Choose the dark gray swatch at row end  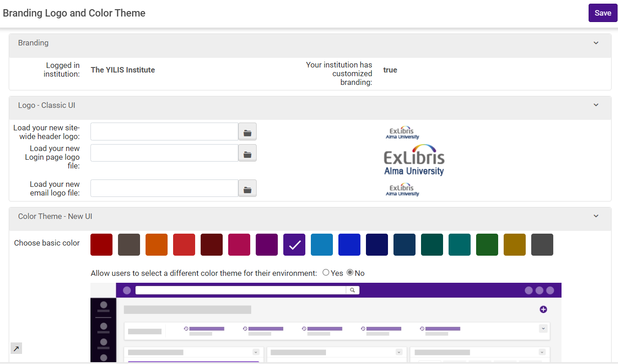542,245
